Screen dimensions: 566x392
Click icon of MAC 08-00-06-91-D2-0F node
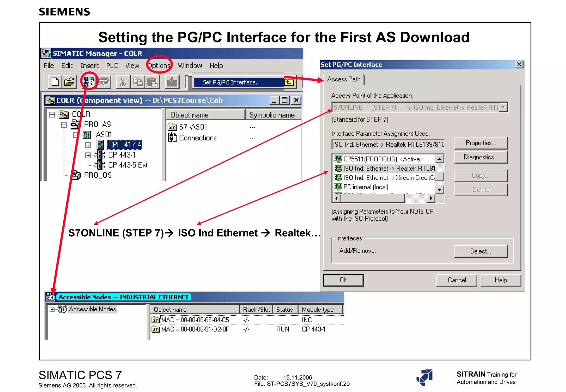point(156,329)
